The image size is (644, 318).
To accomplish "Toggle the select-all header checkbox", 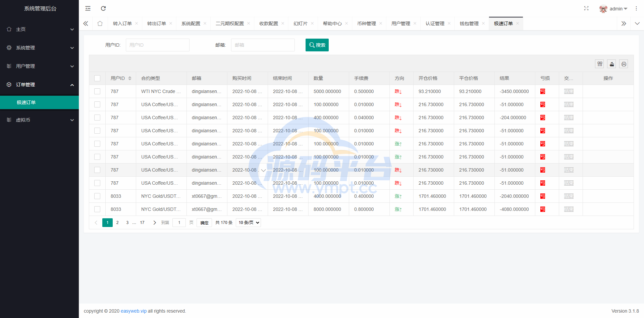I will click(x=97, y=78).
